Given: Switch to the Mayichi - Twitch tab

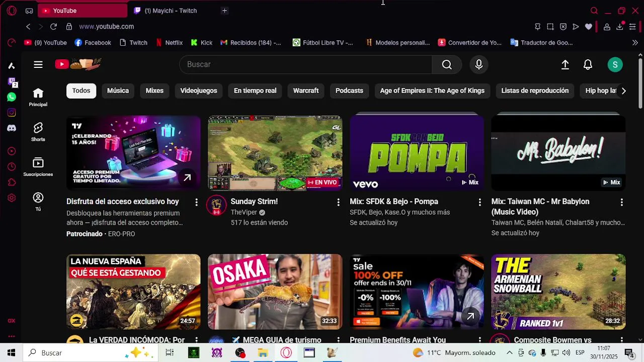Looking at the screenshot, I should (x=170, y=11).
